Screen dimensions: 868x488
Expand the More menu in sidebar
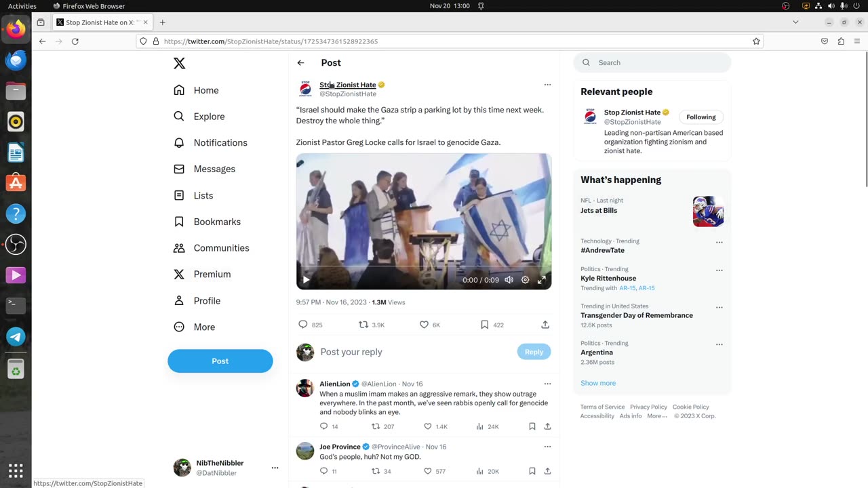pyautogui.click(x=194, y=327)
